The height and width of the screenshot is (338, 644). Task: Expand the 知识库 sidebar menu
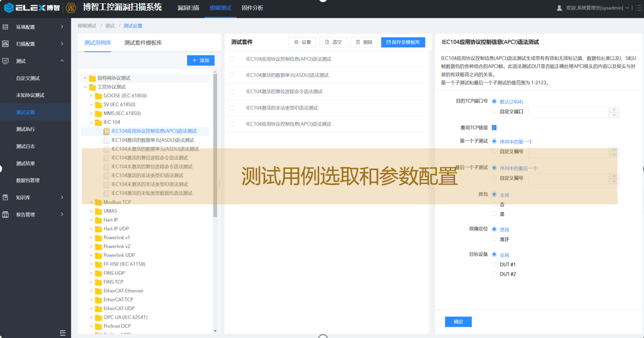point(62,197)
